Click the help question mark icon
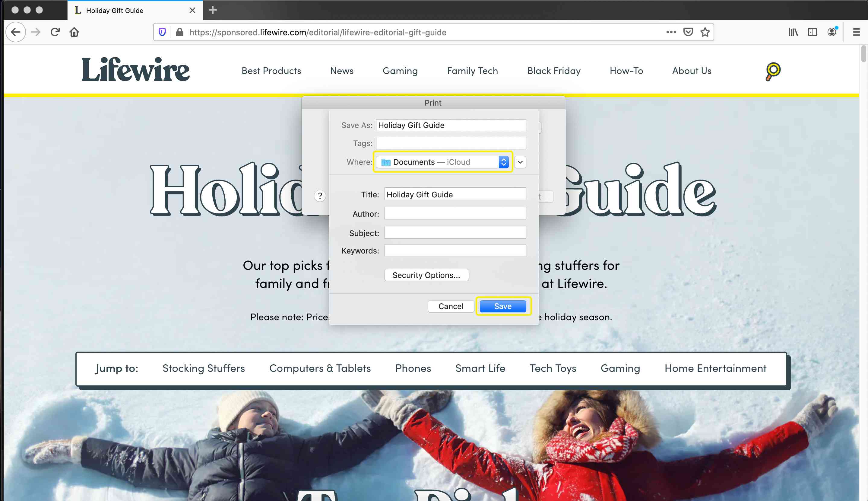868x501 pixels. (x=320, y=196)
